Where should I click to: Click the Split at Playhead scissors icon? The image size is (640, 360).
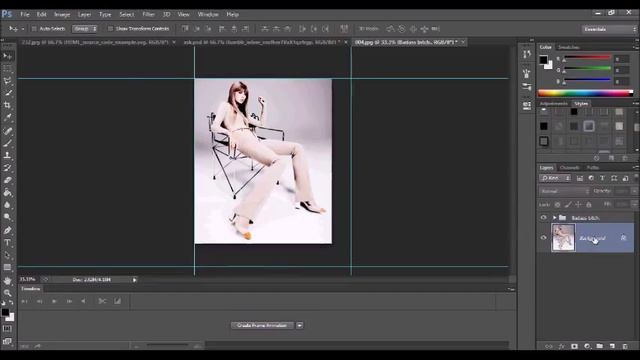coord(102,301)
